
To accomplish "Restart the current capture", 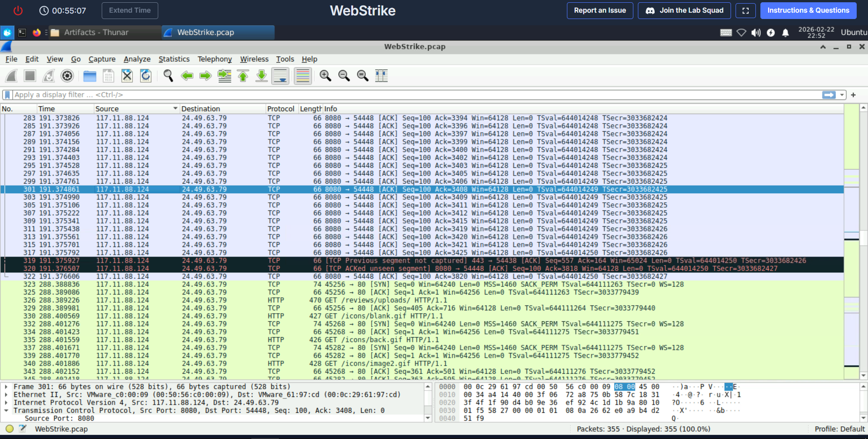I will [48, 76].
